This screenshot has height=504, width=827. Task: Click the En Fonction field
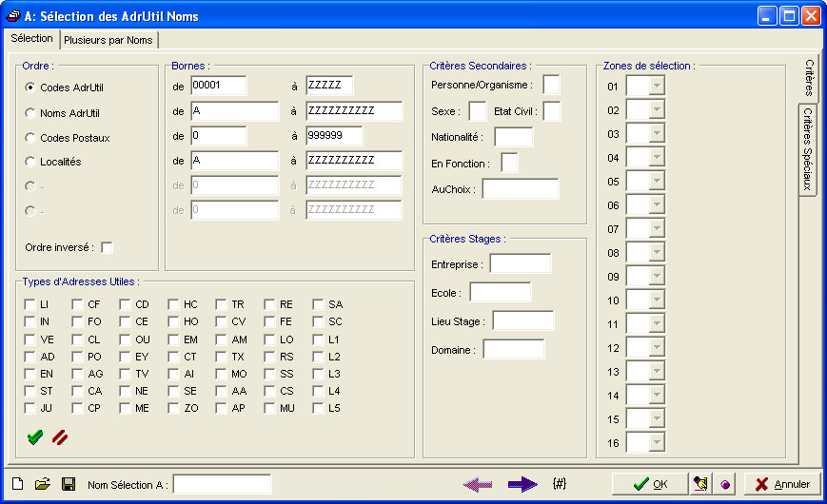coord(509,163)
